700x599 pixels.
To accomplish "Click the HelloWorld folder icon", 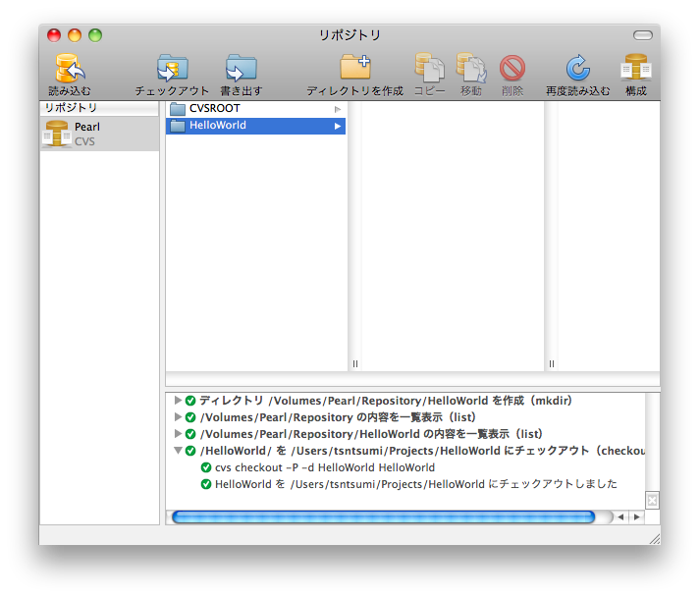I will tap(178, 126).
